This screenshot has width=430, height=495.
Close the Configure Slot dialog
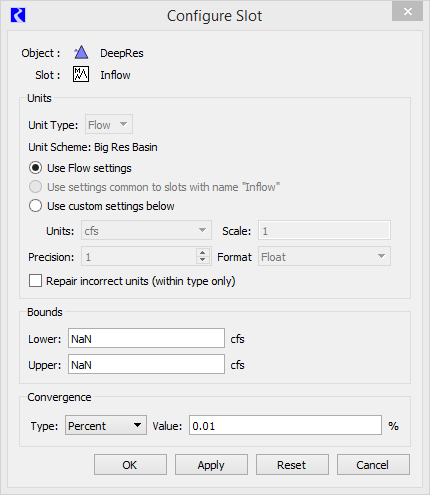click(407, 12)
